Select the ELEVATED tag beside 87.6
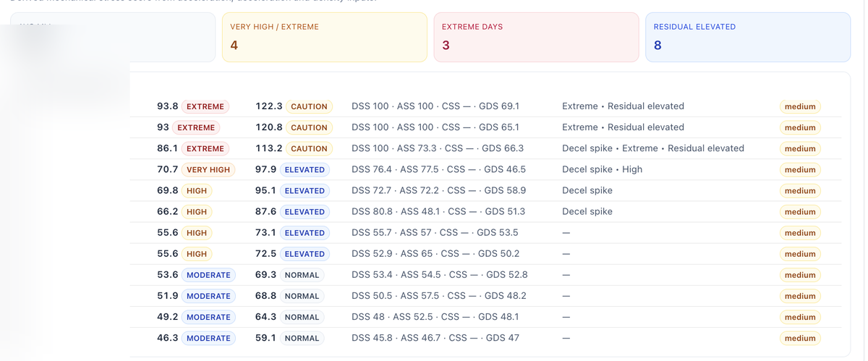The width and height of the screenshot is (868, 361). pos(304,212)
